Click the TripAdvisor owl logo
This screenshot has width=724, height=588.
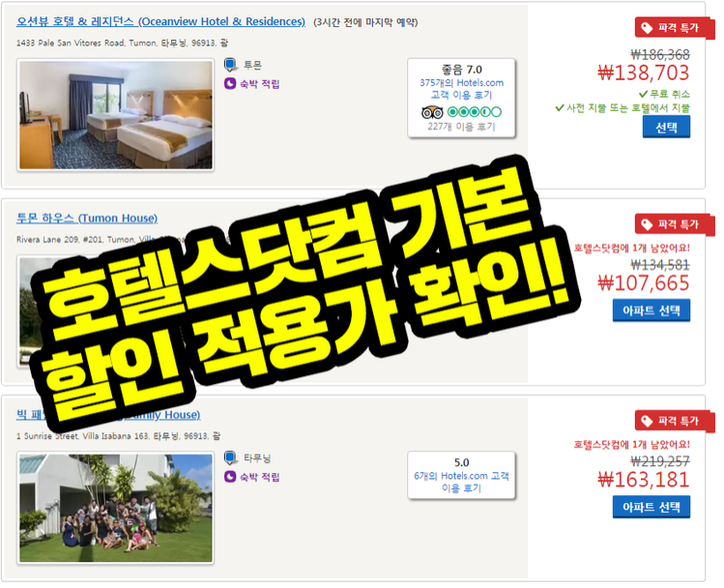(432, 112)
